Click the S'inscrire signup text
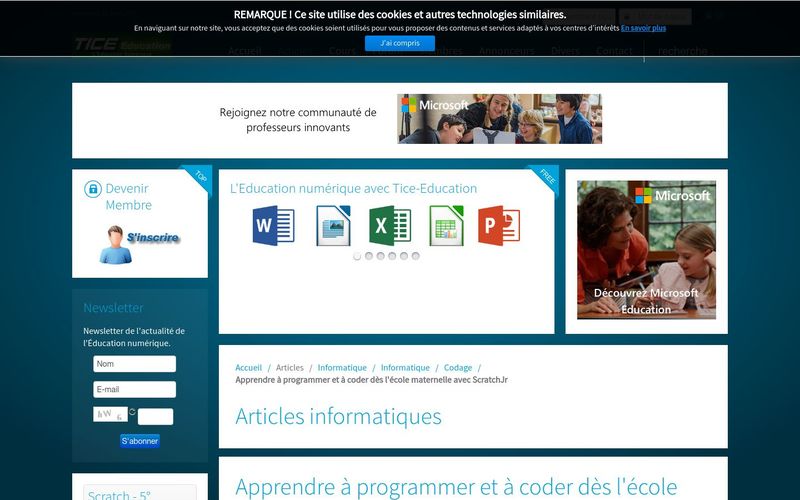The height and width of the screenshot is (500, 800). 153,237
